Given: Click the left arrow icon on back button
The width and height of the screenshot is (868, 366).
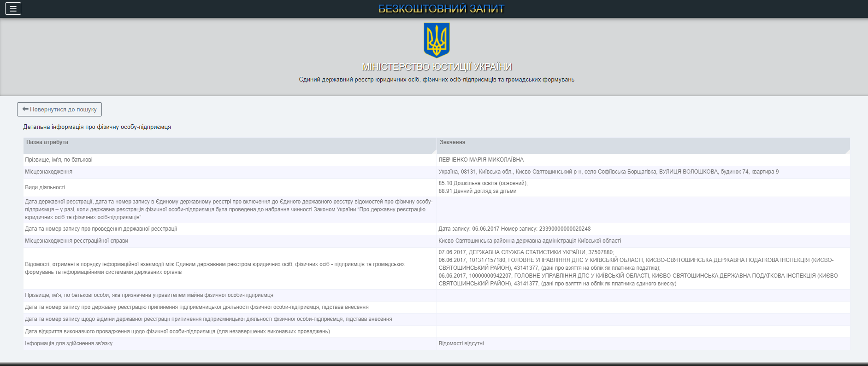Looking at the screenshot, I should tap(25, 109).
